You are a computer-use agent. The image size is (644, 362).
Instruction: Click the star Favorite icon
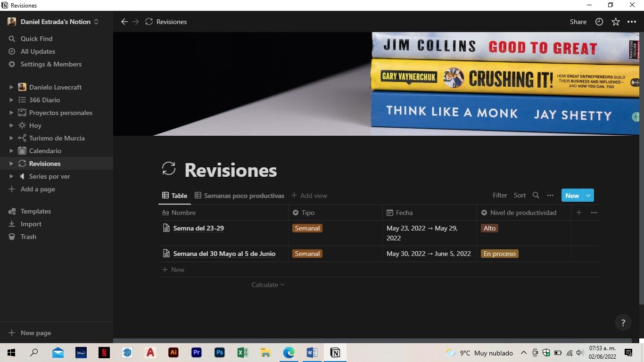(x=615, y=22)
